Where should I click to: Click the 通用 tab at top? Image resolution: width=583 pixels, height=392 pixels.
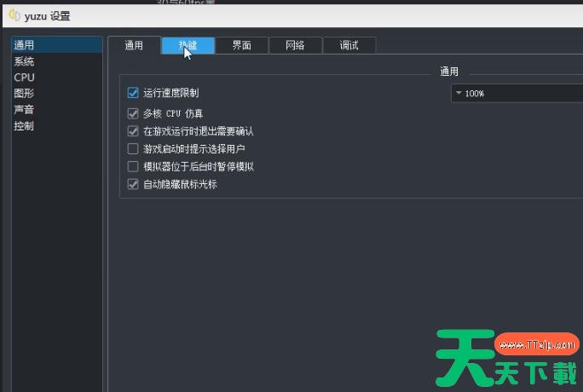[x=134, y=46]
